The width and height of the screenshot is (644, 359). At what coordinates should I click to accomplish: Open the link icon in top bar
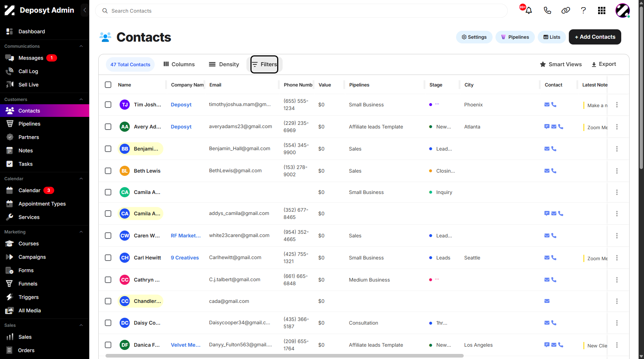(x=566, y=10)
